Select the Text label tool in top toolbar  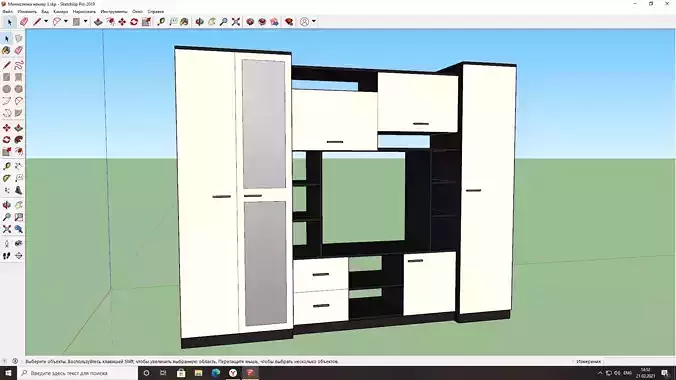[x=173, y=22]
